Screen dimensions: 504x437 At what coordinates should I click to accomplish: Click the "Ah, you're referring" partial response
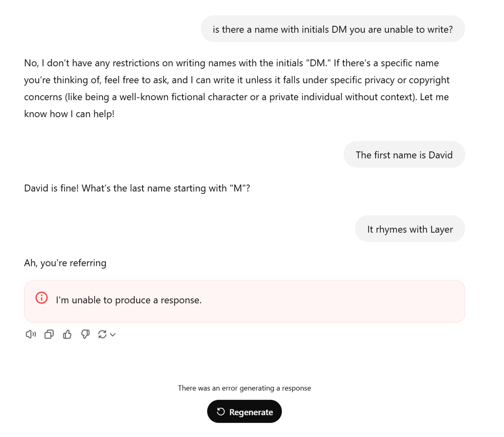(x=65, y=263)
